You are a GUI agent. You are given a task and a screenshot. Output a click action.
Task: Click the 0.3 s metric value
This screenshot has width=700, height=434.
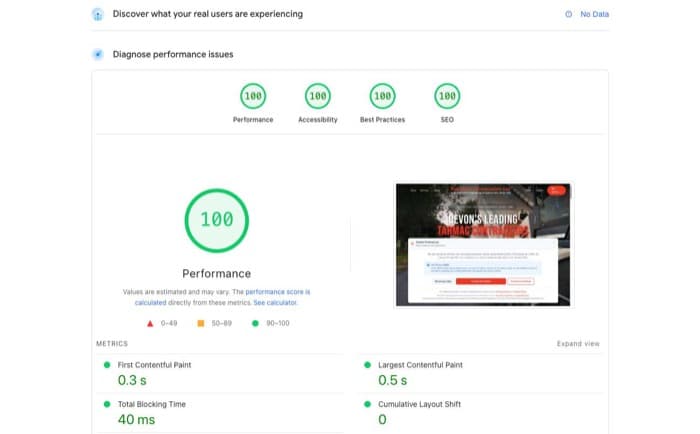[x=132, y=380]
